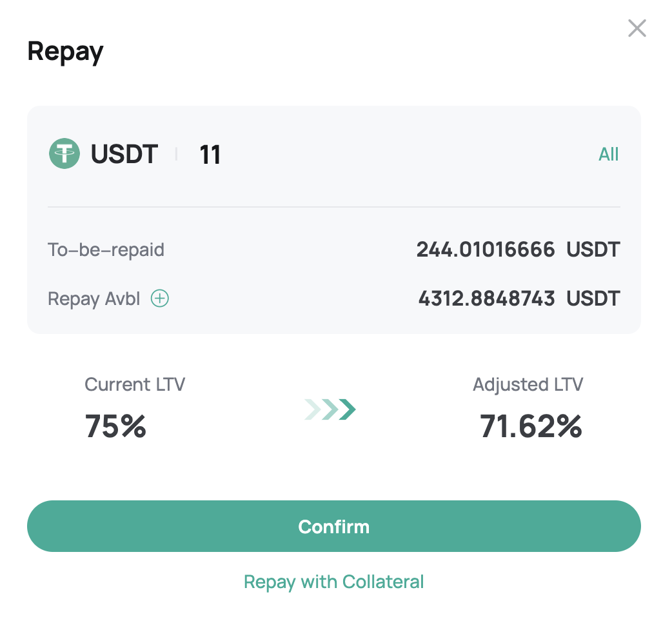
Task: Confirm the repayment
Action: pos(334,526)
